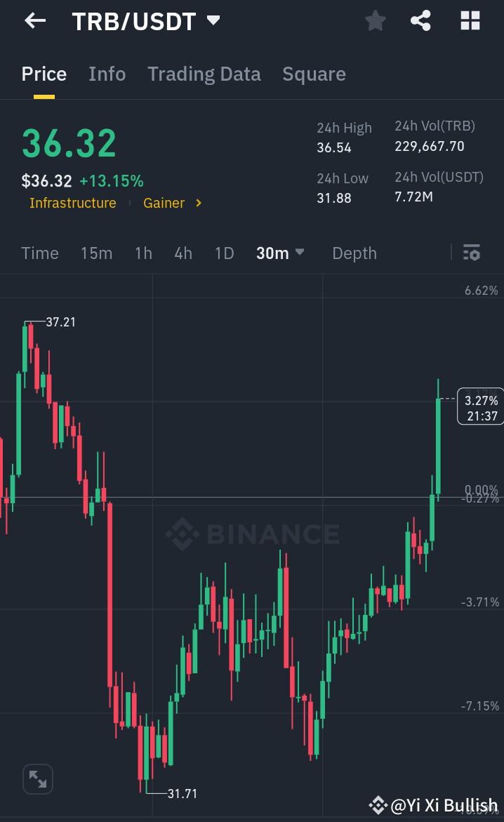
Task: Open the Square tab
Action: (314, 74)
